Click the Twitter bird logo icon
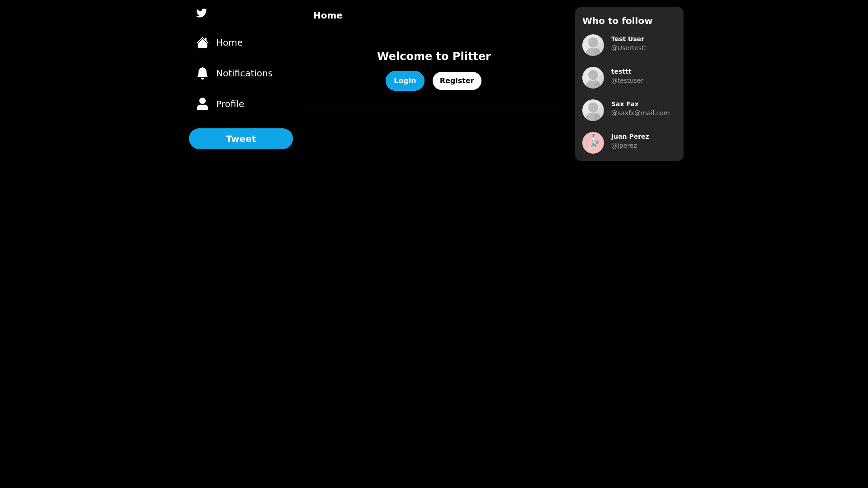Image resolution: width=868 pixels, height=488 pixels. [202, 13]
